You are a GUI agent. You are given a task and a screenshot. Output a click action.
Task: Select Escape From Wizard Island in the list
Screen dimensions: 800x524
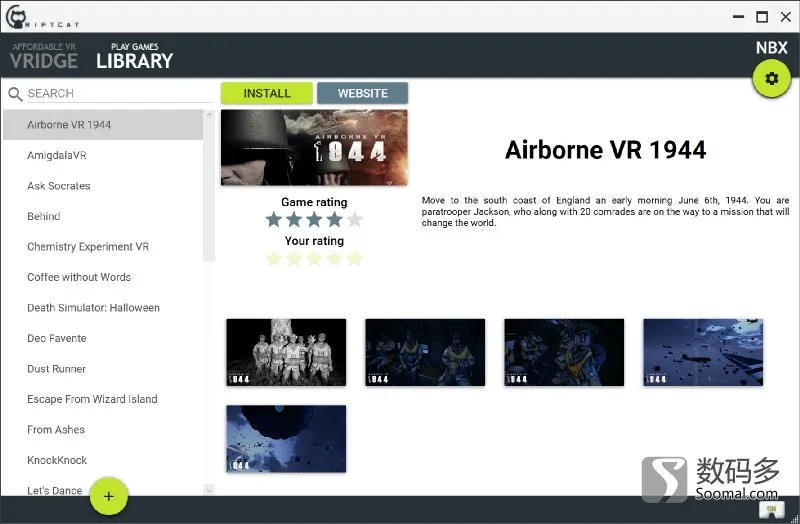click(x=103, y=399)
